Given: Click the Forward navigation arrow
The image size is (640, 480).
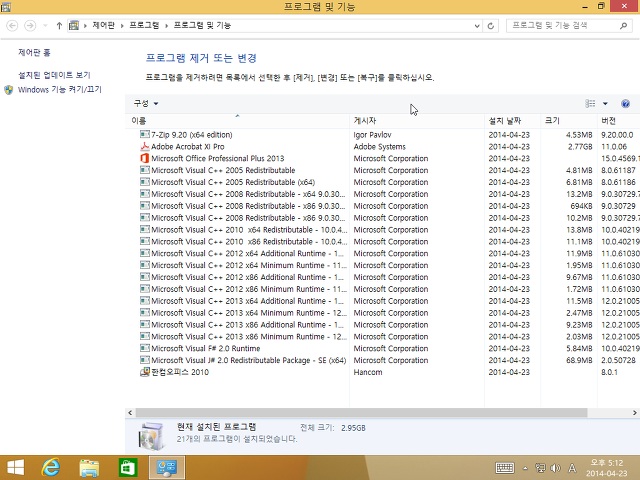Looking at the screenshot, I should (x=30, y=26).
